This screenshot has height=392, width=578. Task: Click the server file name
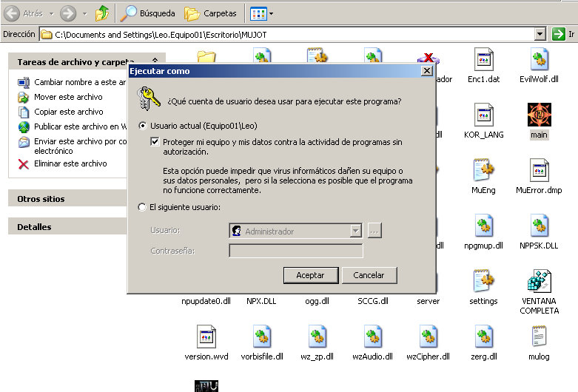(x=429, y=301)
